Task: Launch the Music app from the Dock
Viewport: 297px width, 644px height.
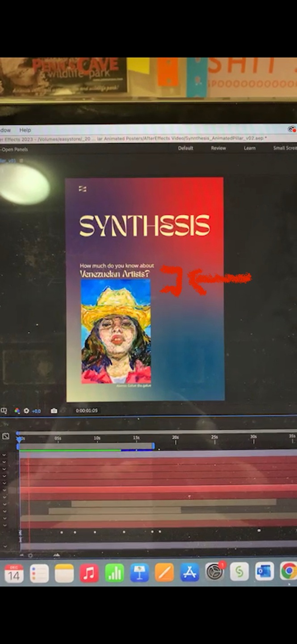Action: 89,573
